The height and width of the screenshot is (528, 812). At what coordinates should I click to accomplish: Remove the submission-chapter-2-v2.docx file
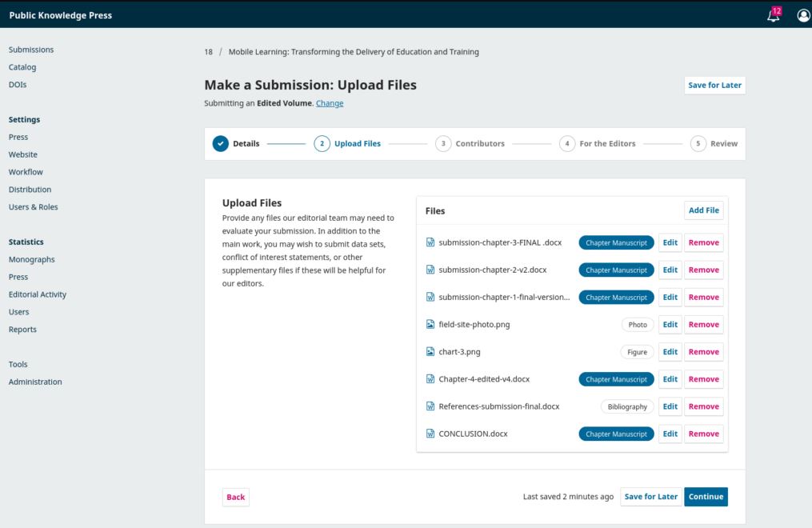(x=704, y=270)
